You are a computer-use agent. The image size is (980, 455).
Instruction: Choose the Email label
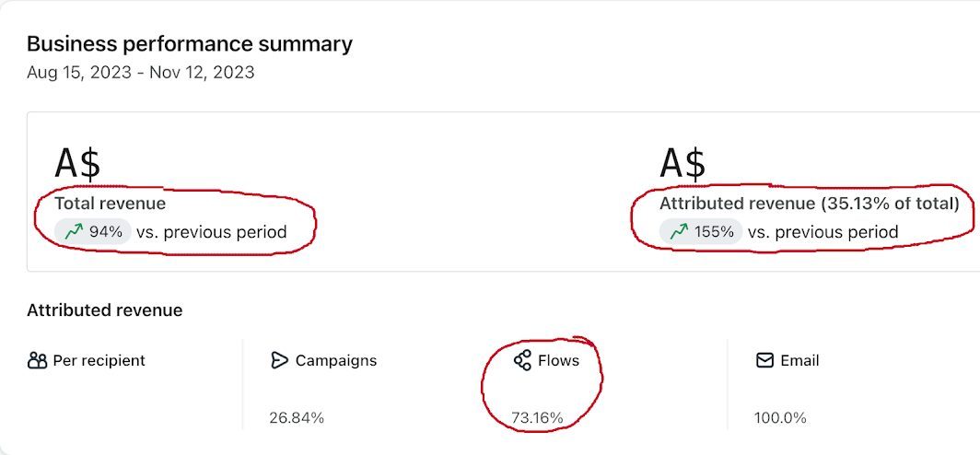799,361
